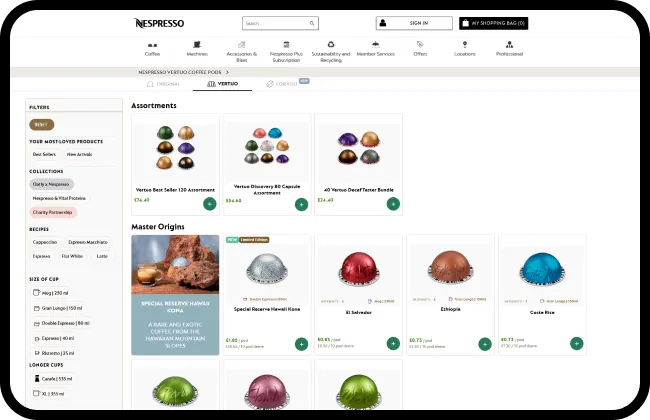The image size is (650, 420).
Task: Open the Costa Rica product title
Action: tap(542, 313)
